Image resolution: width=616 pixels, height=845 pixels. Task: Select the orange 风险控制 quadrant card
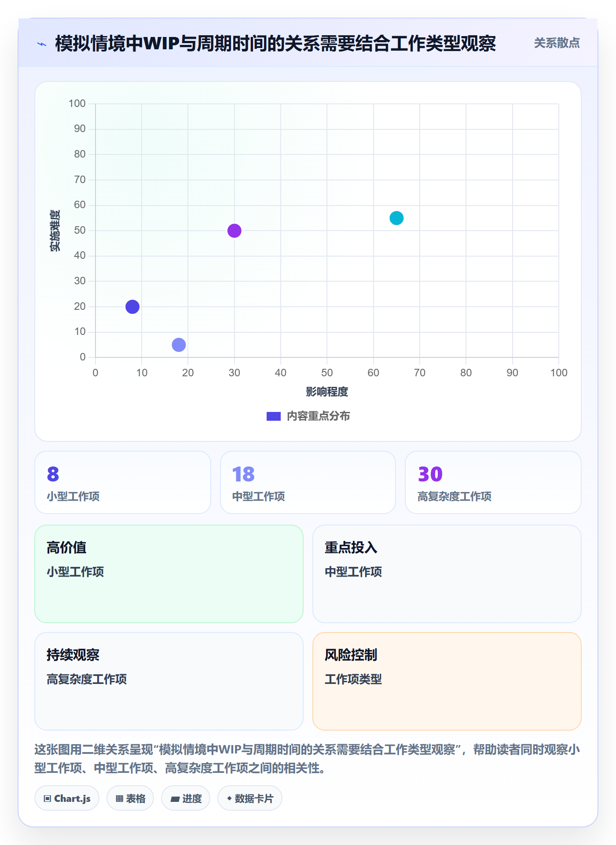point(447,681)
